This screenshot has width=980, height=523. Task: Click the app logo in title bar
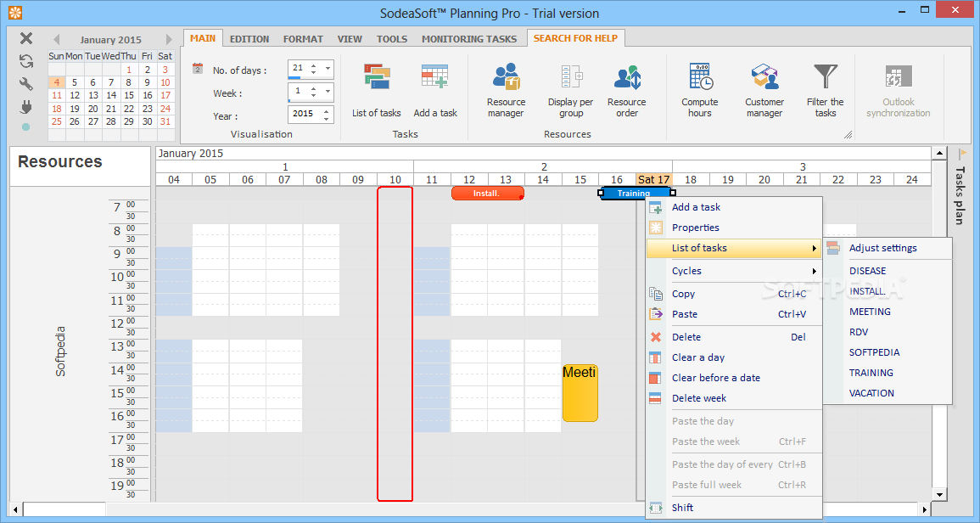point(15,13)
